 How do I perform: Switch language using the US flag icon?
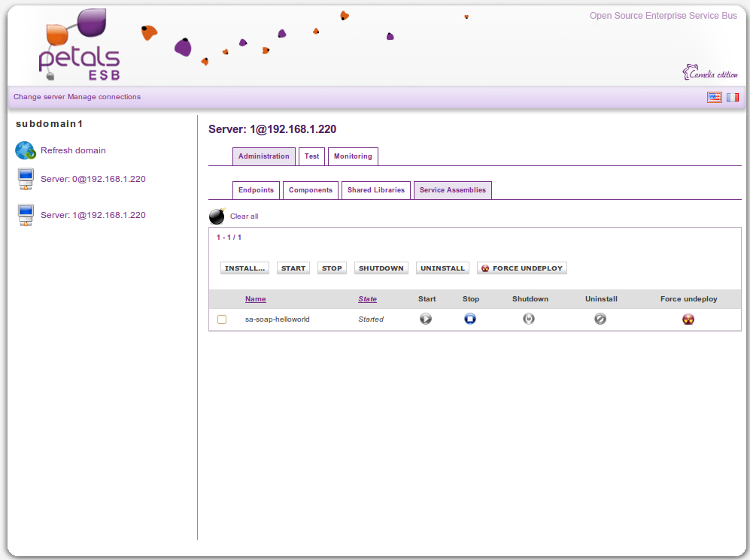click(x=714, y=97)
